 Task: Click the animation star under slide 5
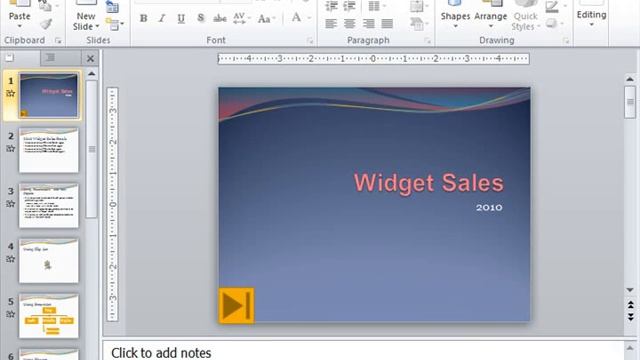point(11,314)
